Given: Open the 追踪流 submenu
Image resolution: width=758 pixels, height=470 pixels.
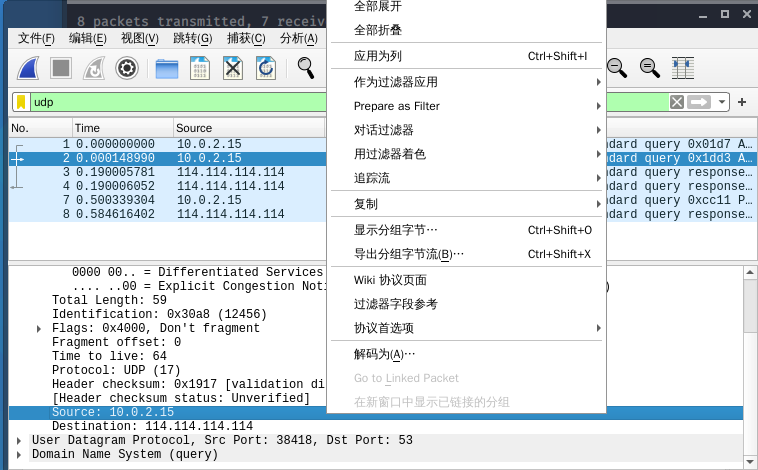Looking at the screenshot, I should coord(466,178).
